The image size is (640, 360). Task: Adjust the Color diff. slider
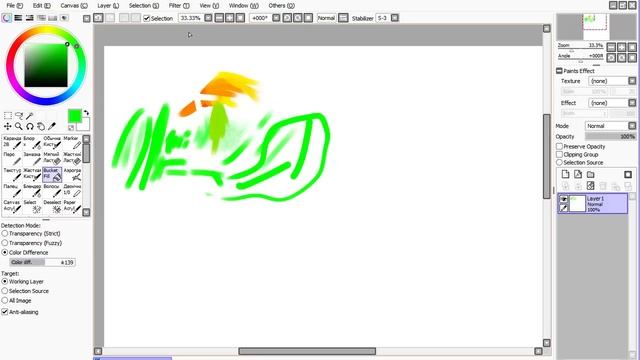click(42, 262)
